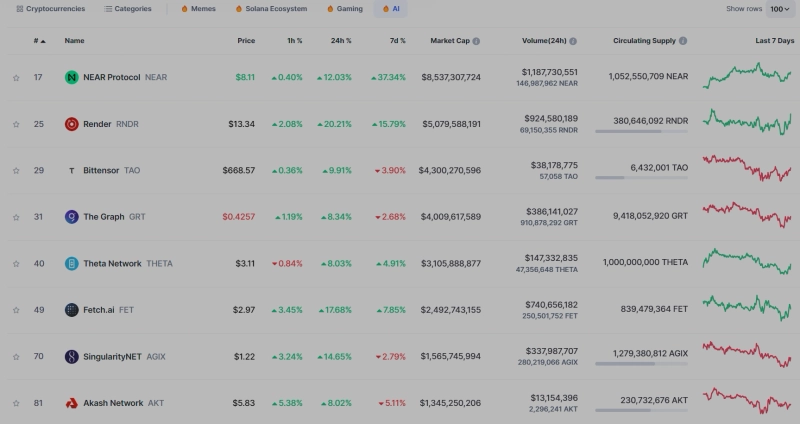Star NEAR Protocol to add to watchlist
The width and height of the screenshot is (800, 424).
tap(16, 78)
